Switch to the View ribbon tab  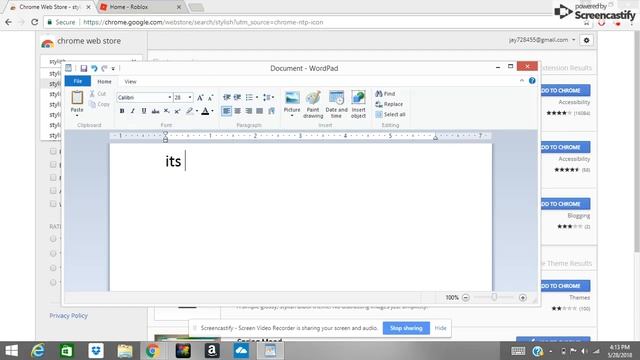[130, 82]
